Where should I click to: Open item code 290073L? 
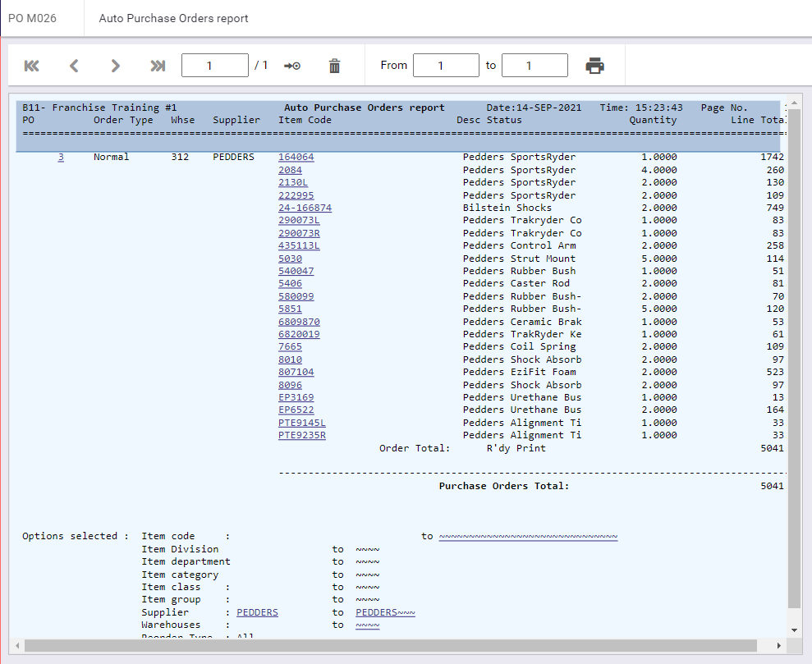[x=299, y=220]
